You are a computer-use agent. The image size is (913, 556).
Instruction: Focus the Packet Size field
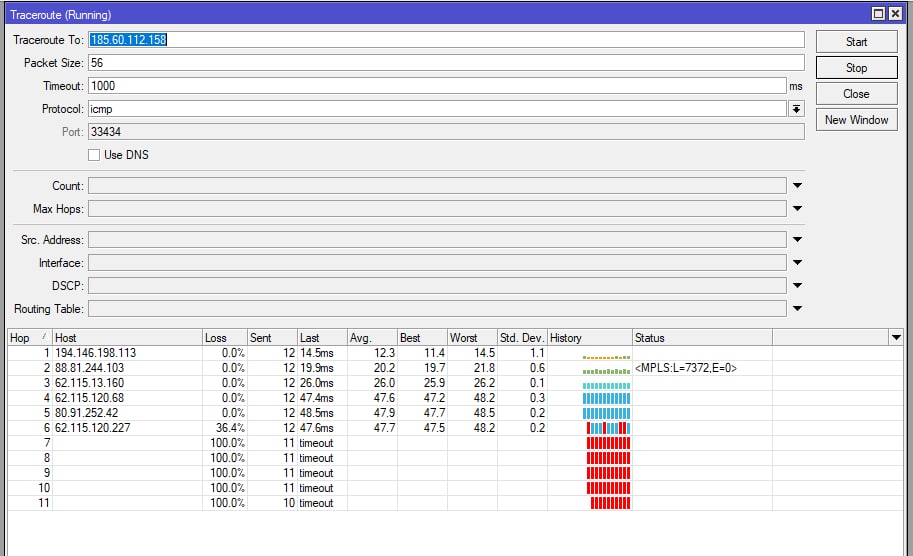[446, 63]
